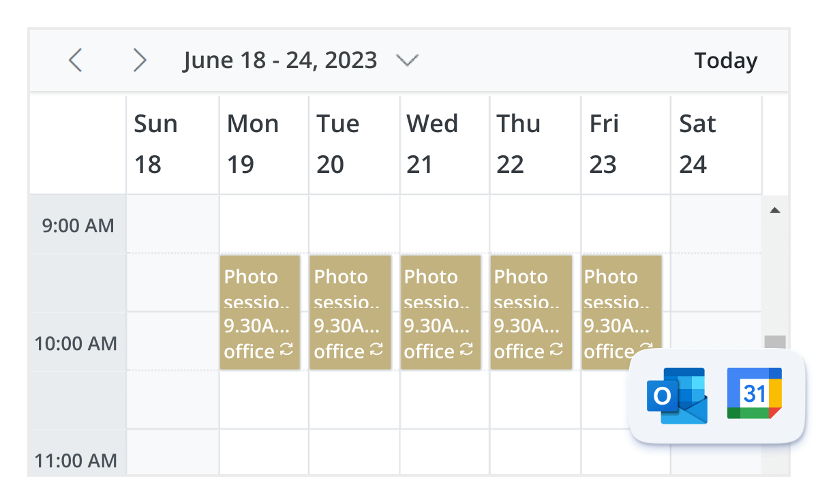Click the Today button
This screenshot has height=504, width=818.
725,60
